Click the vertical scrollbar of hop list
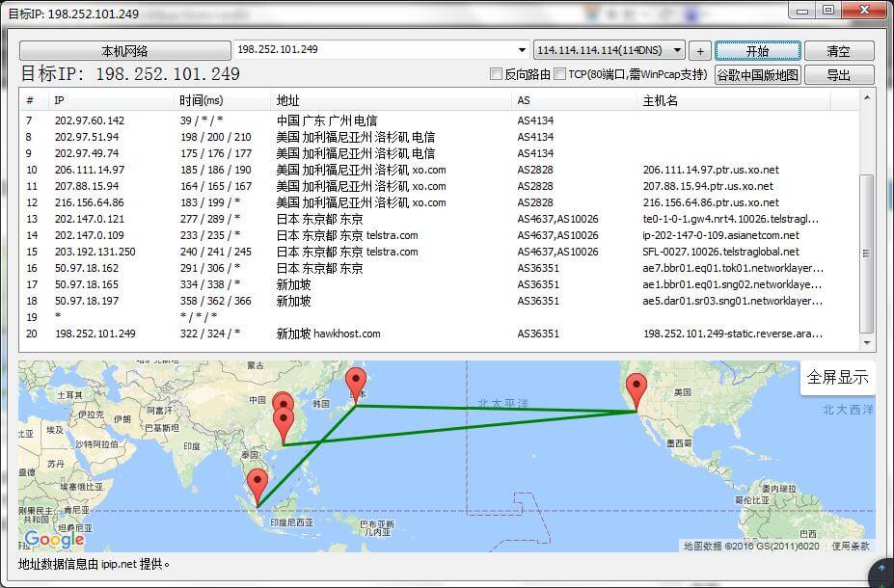The width and height of the screenshot is (894, 588). point(867,251)
